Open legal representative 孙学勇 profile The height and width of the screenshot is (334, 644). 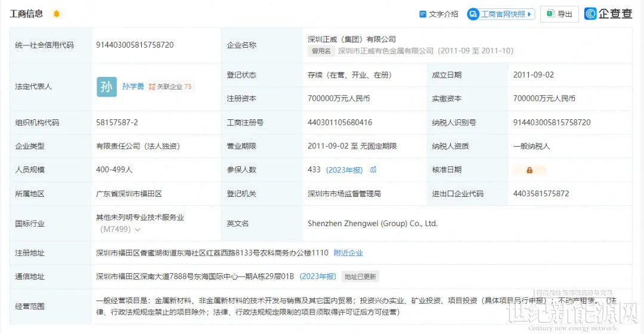(133, 86)
